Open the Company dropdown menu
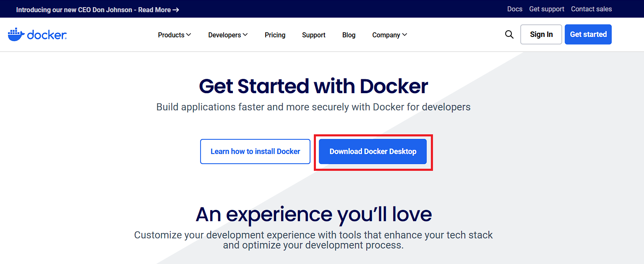The height and width of the screenshot is (264, 644). coord(389,35)
